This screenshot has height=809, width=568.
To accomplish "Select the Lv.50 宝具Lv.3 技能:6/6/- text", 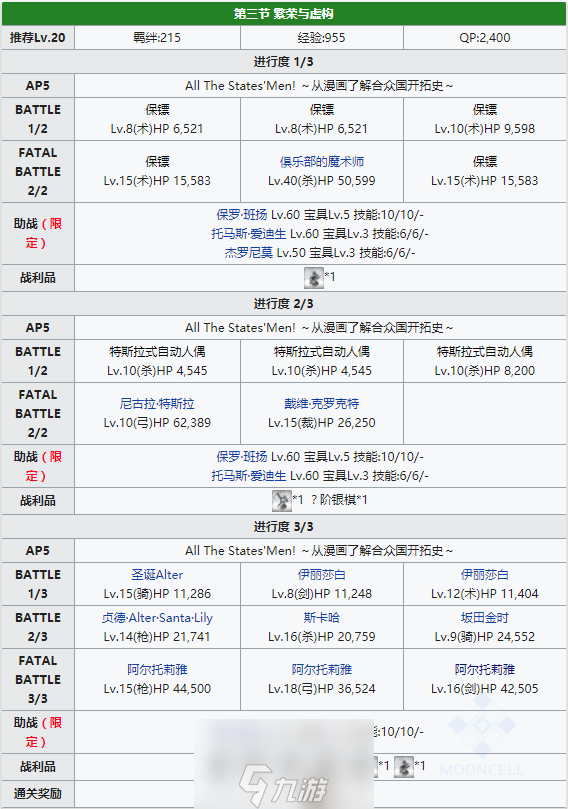I will point(346,253).
